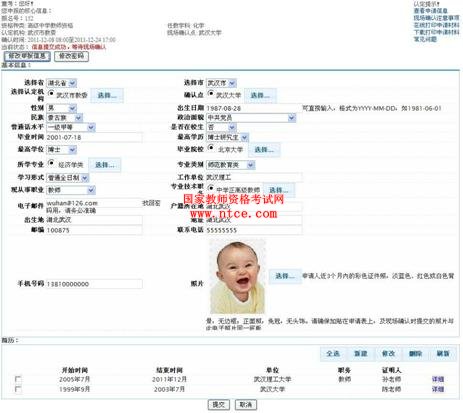The height and width of the screenshot is (413, 463).
Task: Click the baby photo thumbnail
Action: tap(237, 277)
